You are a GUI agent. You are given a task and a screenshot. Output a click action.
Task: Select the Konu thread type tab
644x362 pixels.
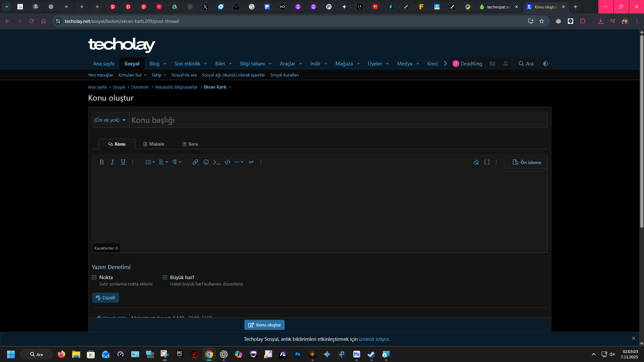point(117,144)
